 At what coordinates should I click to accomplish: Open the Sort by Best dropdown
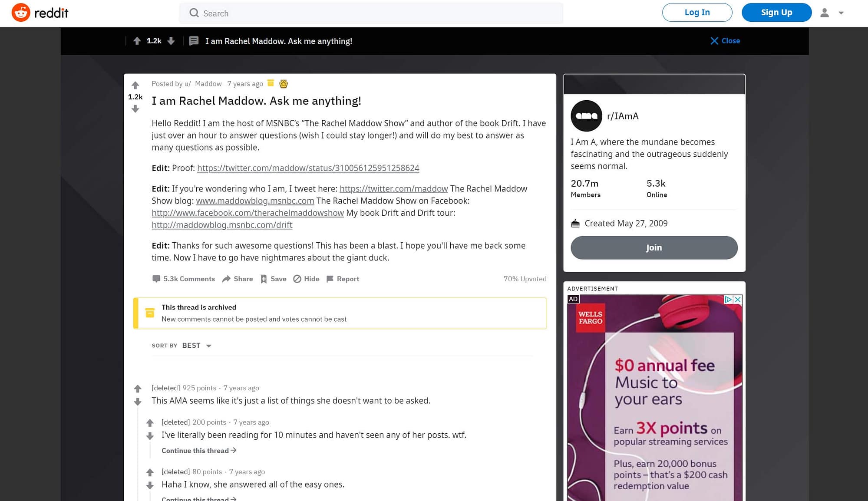(196, 346)
